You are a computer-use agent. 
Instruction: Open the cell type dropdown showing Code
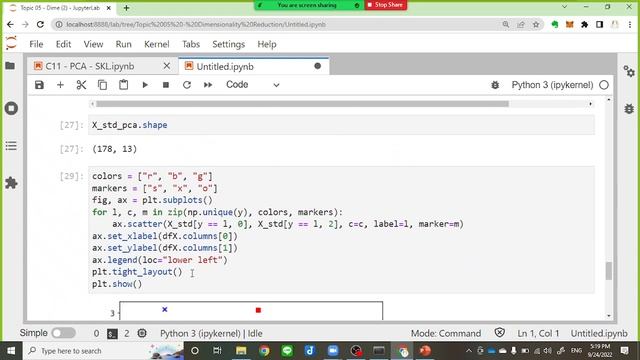click(253, 85)
